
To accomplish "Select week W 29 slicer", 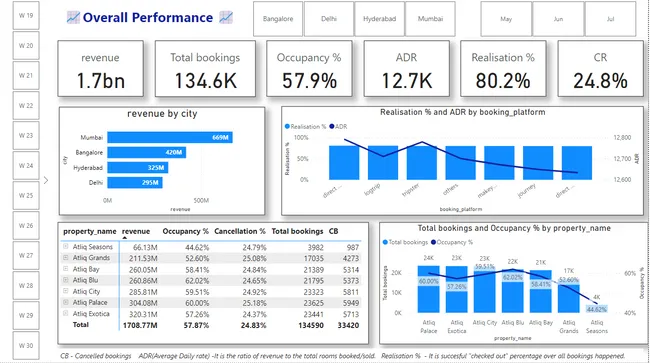I will 26,315.
